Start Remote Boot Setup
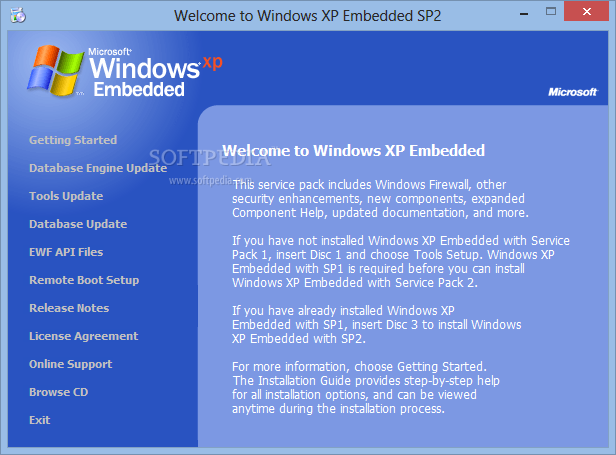616x455 pixels. click(84, 280)
